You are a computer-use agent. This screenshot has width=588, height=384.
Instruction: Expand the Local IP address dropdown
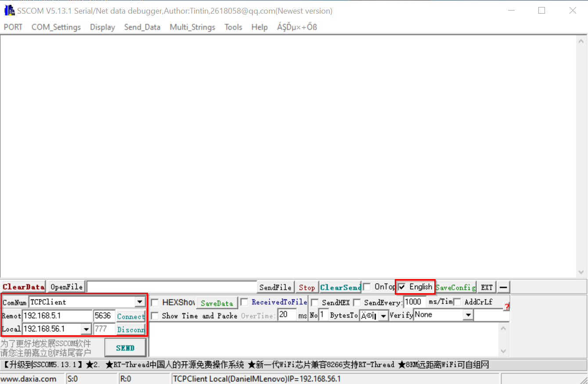click(x=87, y=329)
